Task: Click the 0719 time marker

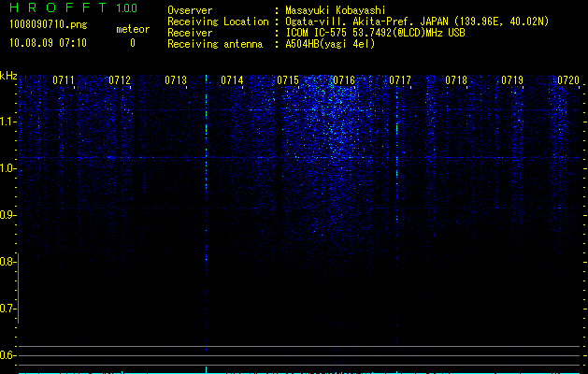Action: 512,80
